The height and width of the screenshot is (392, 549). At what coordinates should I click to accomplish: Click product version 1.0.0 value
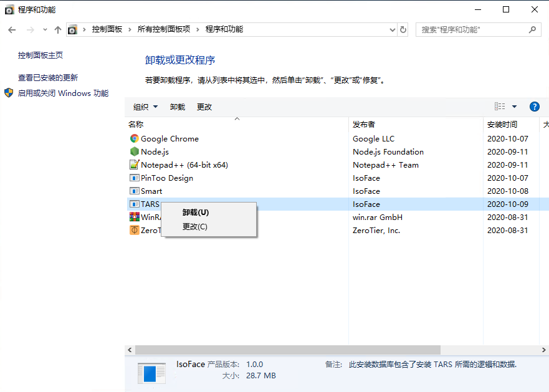tap(254, 365)
